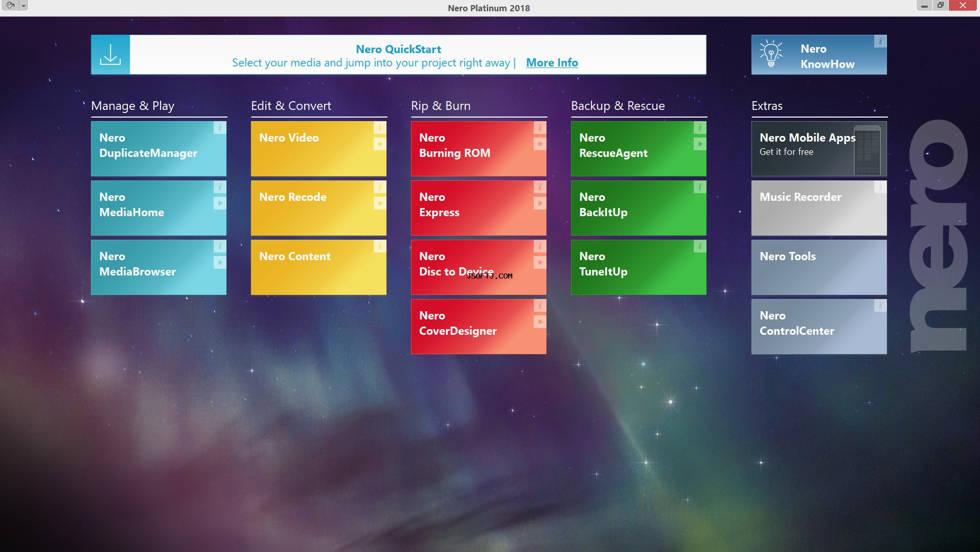Launch Nero Express tile
The width and height of the screenshot is (980, 552).
point(478,208)
